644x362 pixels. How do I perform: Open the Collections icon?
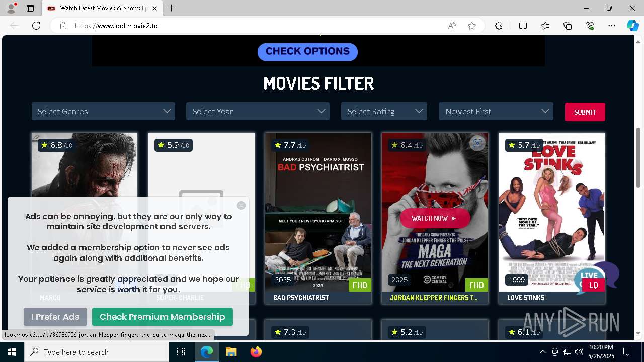pos(568,26)
